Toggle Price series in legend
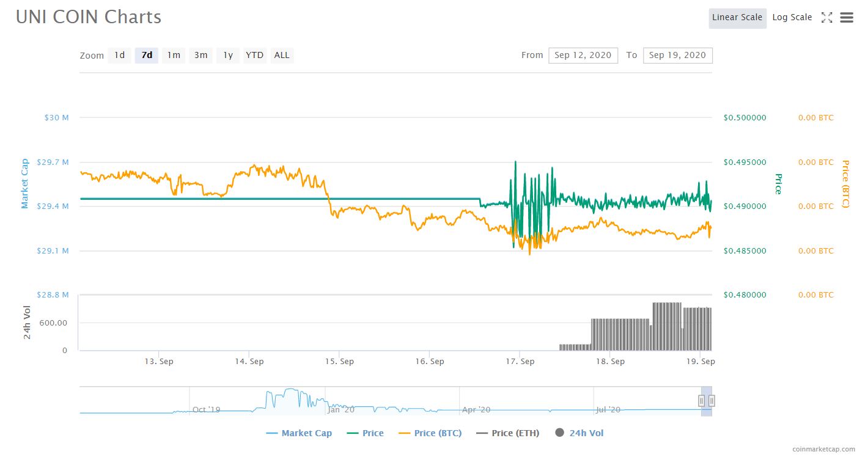 365,433
